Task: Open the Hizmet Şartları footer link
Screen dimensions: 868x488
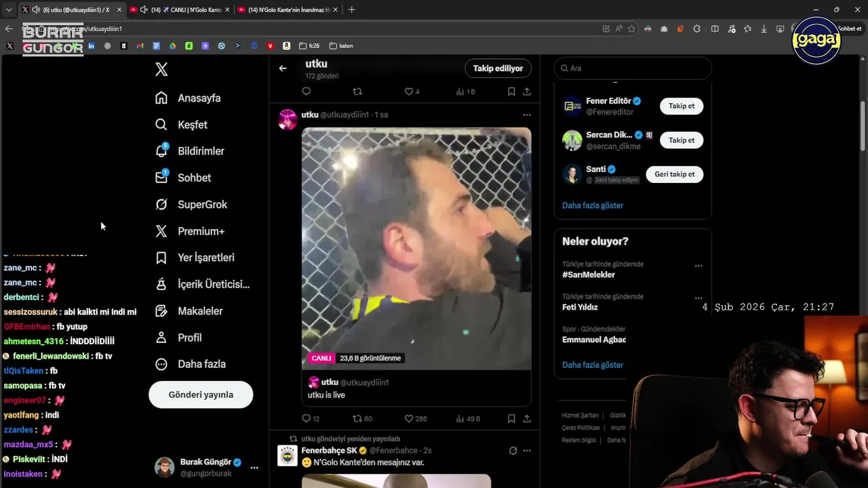Action: [580, 415]
